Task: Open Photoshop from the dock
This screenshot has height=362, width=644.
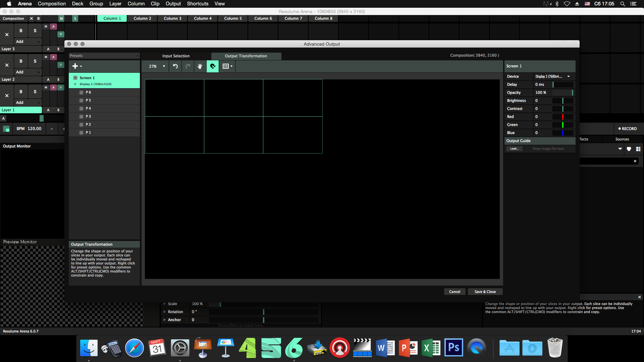Action: coord(453,348)
